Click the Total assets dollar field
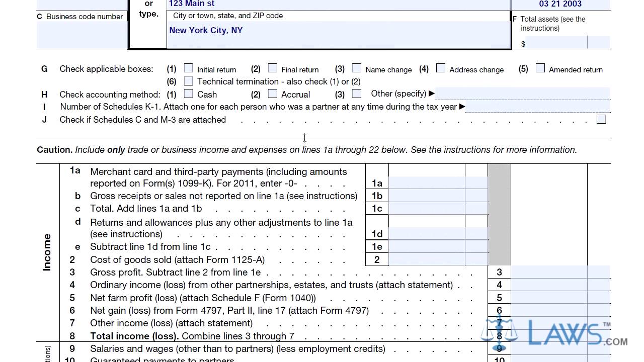The height and width of the screenshot is (362, 644). [x=557, y=43]
